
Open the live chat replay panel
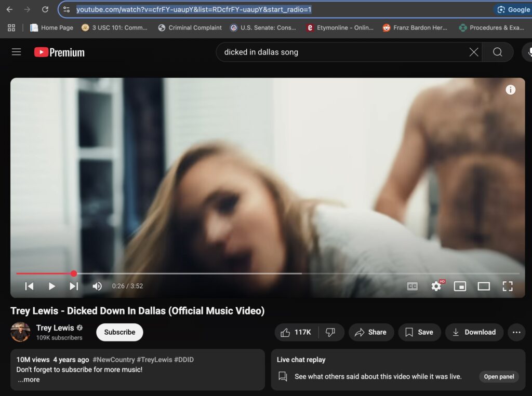pos(499,376)
